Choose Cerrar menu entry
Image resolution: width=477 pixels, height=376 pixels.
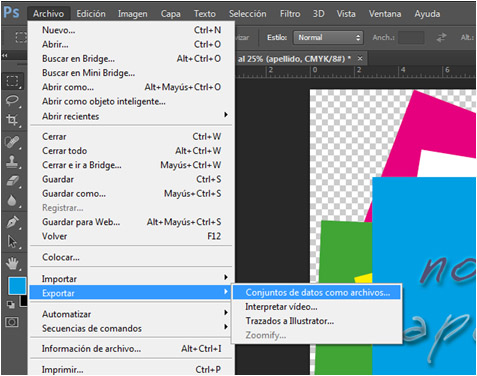131,136
